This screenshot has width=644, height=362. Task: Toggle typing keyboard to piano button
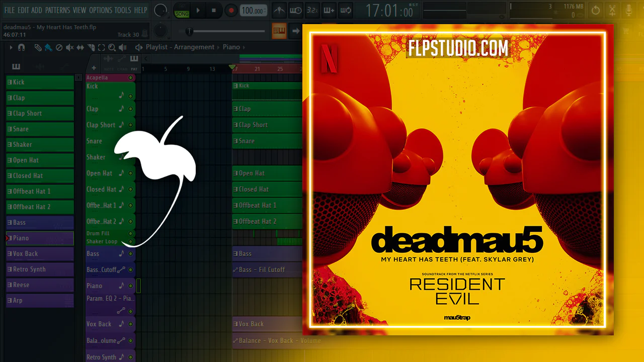[x=279, y=31]
